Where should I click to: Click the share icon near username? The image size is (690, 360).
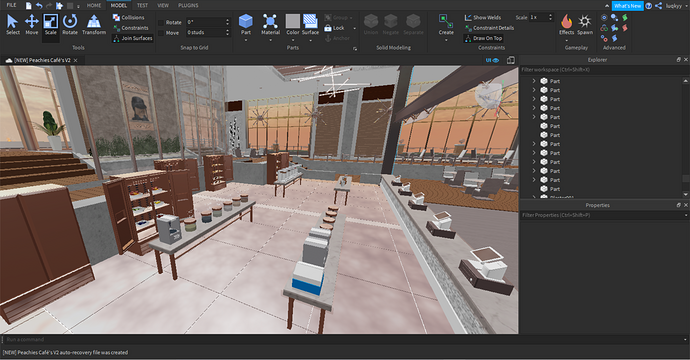tap(659, 6)
